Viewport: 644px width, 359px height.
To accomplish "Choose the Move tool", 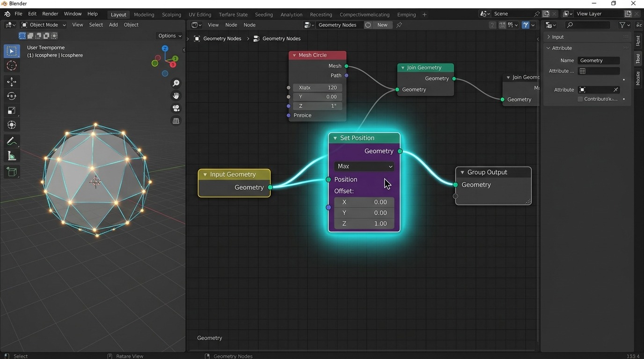I will coord(12,82).
